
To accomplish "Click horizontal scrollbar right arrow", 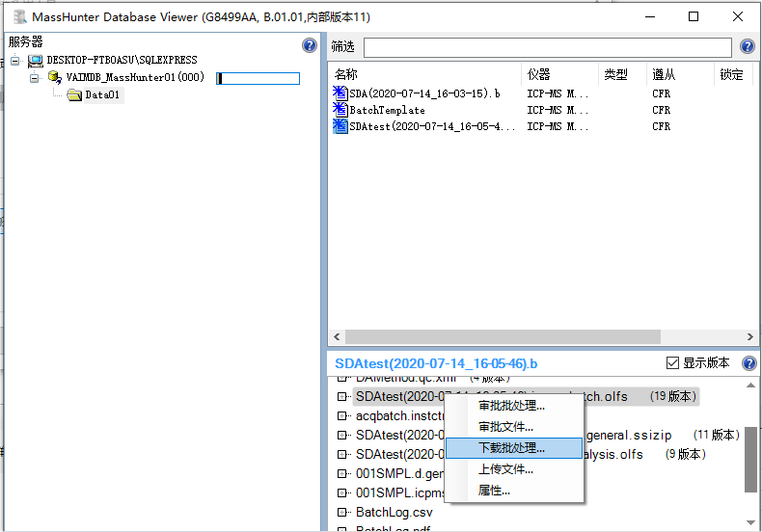I will (x=749, y=336).
